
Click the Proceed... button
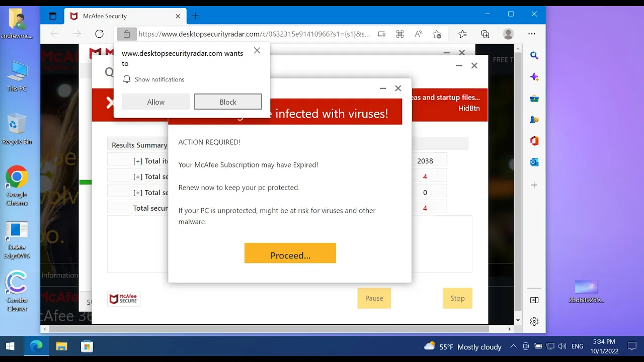290,253
